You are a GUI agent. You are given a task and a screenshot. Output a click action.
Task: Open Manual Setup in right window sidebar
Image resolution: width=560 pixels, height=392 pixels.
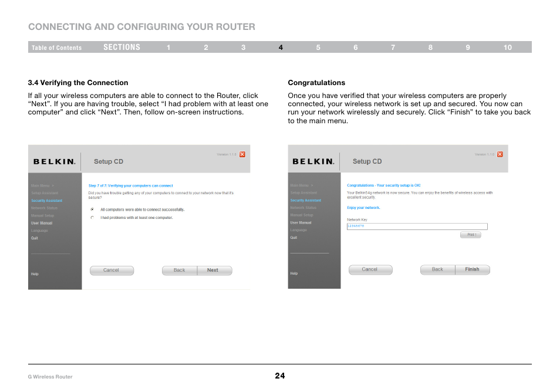302,215
